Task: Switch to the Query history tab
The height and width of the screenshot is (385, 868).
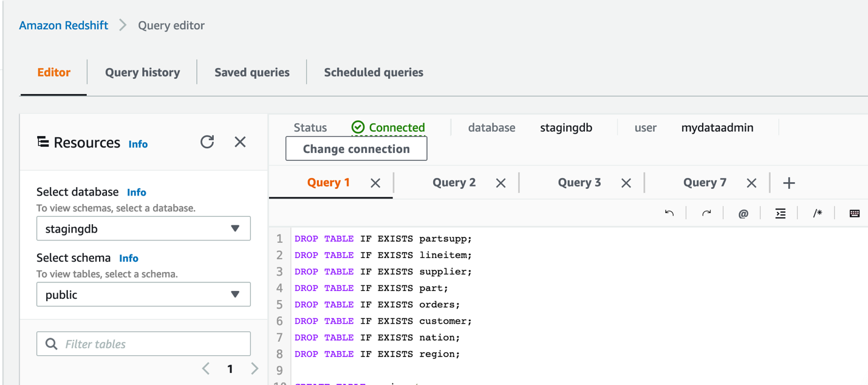Action: click(142, 72)
